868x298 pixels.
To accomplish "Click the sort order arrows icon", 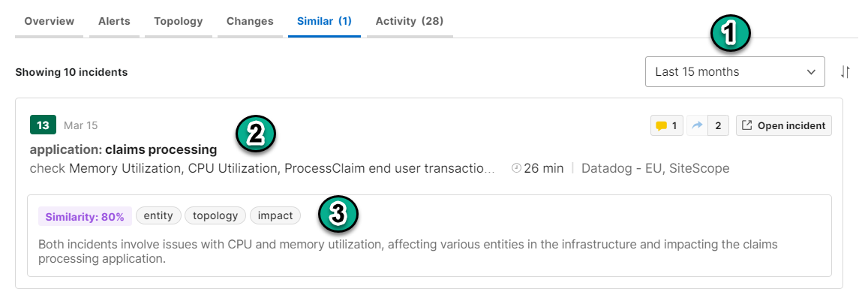I will pyautogui.click(x=845, y=72).
